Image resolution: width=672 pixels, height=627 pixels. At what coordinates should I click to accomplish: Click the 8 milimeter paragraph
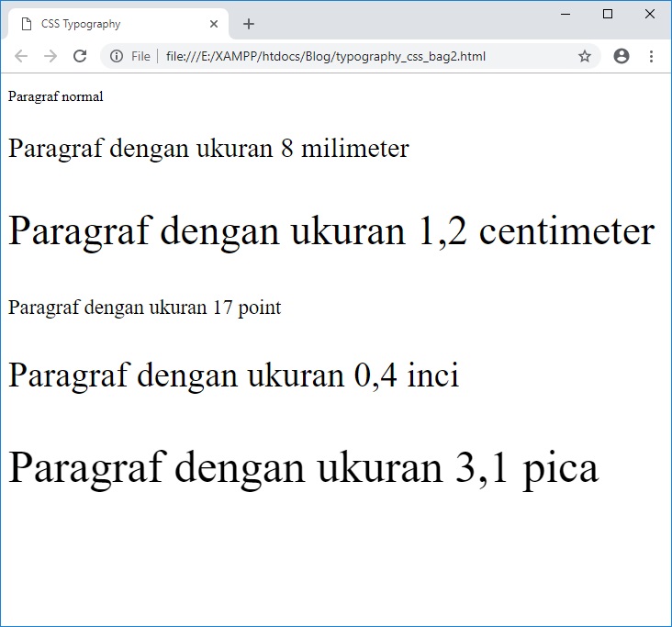pyautogui.click(x=208, y=148)
